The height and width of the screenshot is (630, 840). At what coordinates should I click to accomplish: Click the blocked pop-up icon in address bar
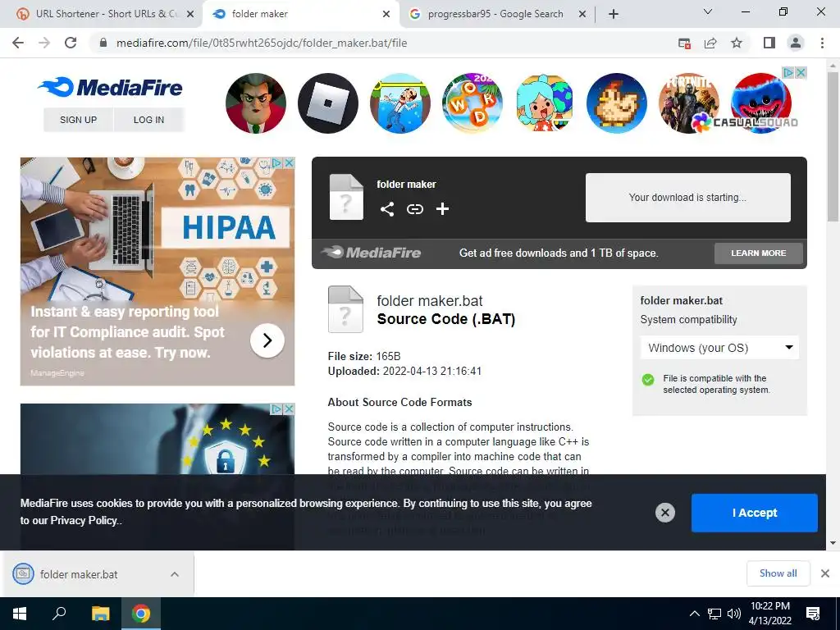(684, 43)
